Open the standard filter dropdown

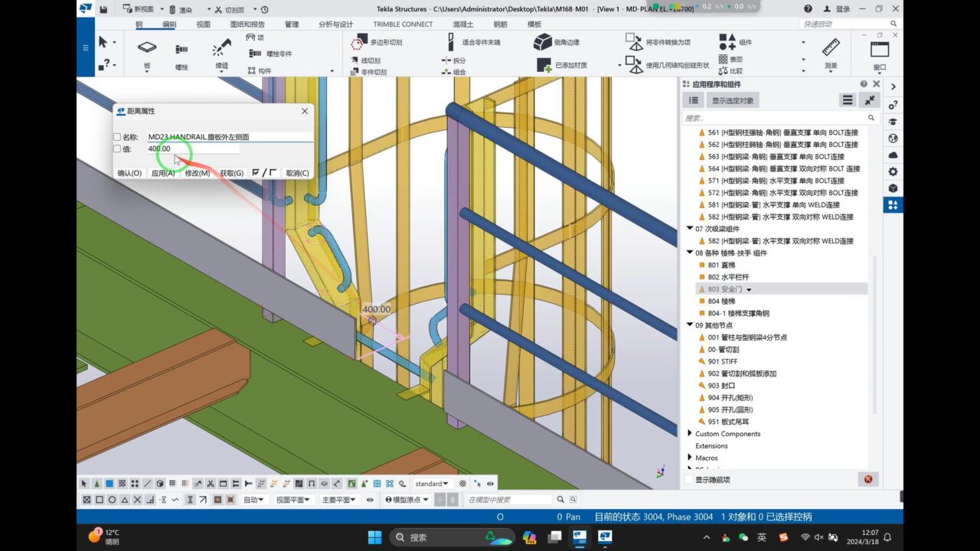[x=432, y=484]
